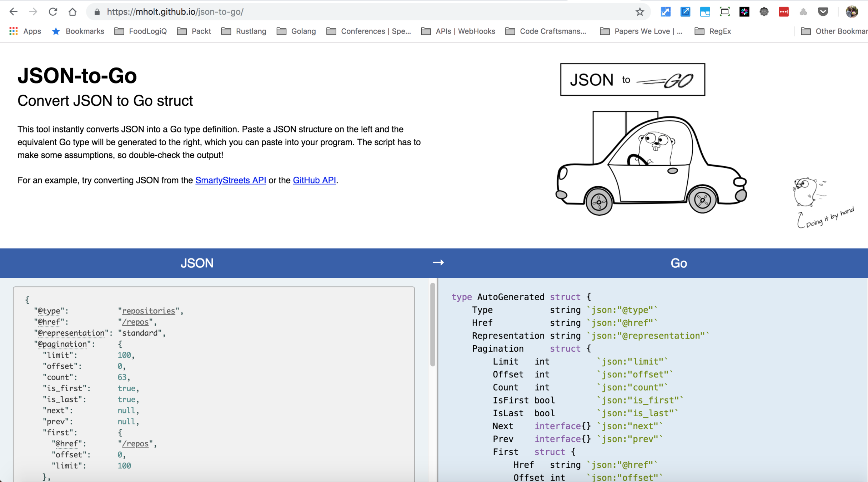868x482 pixels.
Task: Click the red LastPass extension icon
Action: tap(783, 12)
